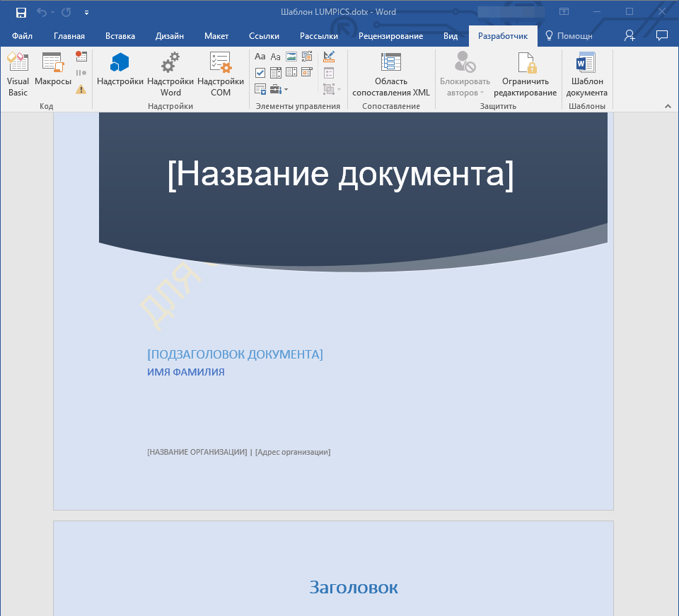This screenshot has height=616, width=679.
Task: Open Customize Quick Access Toolbar dropdown
Action: (86, 13)
